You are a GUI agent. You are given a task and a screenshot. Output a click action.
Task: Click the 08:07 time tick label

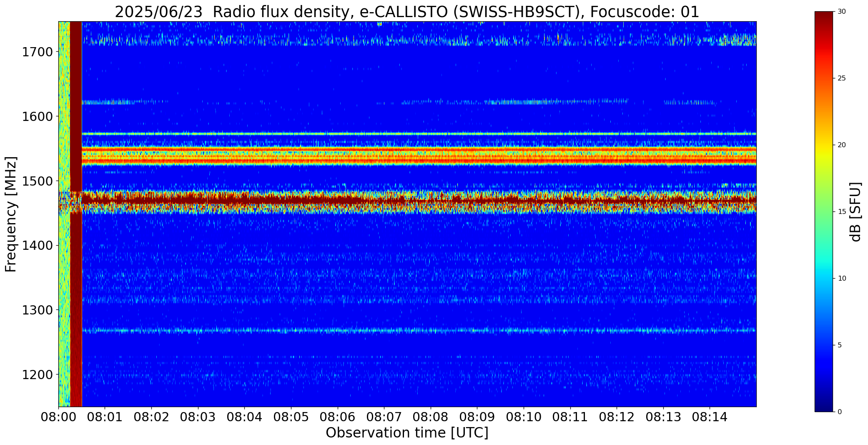384,417
